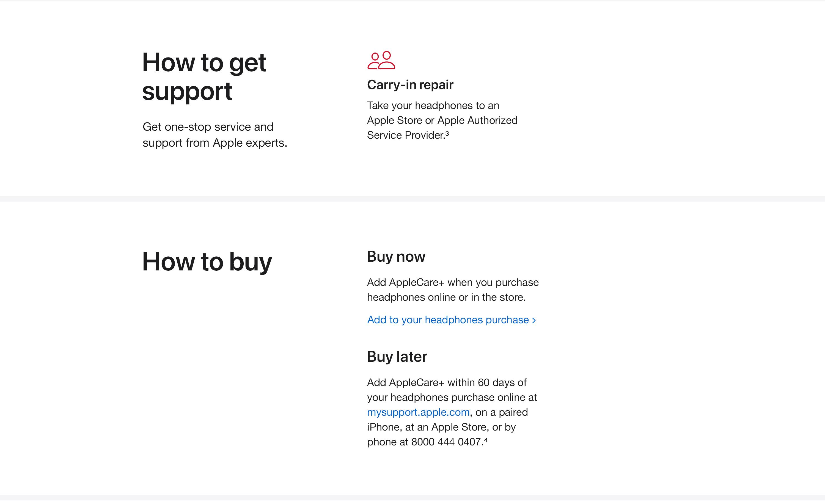Select the How to buy heading
The height and width of the screenshot is (504, 825).
207,262
